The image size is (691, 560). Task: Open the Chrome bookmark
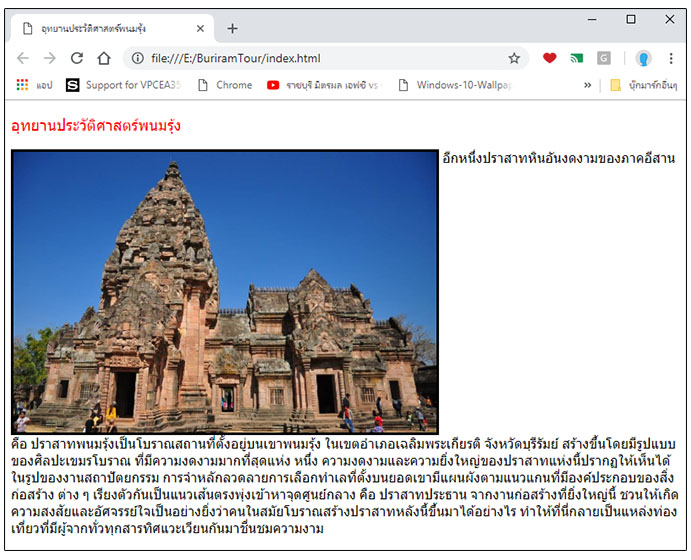(225, 85)
